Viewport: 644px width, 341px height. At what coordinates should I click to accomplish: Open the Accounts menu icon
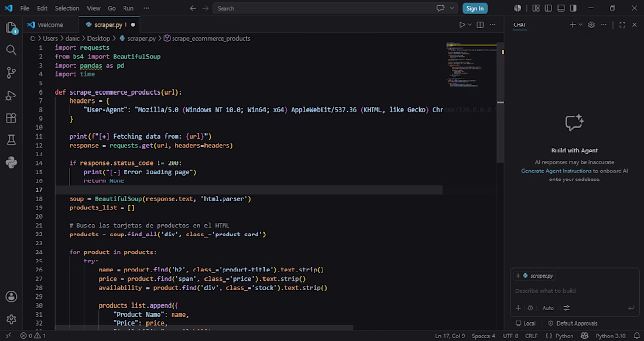coord(11,297)
